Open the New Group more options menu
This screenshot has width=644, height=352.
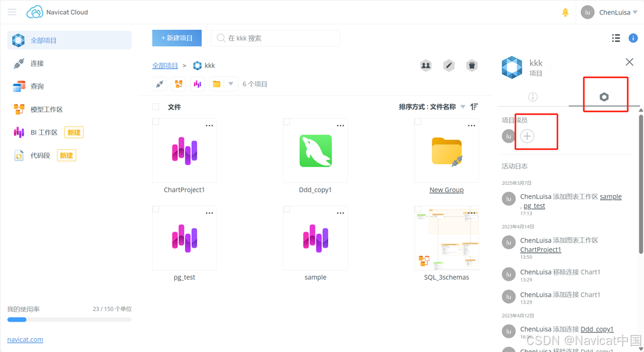tap(471, 126)
